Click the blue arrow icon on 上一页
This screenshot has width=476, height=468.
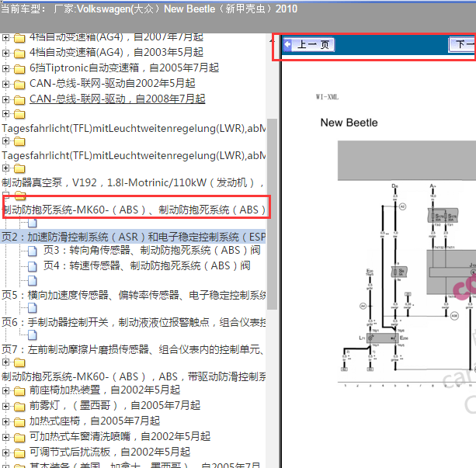(287, 44)
